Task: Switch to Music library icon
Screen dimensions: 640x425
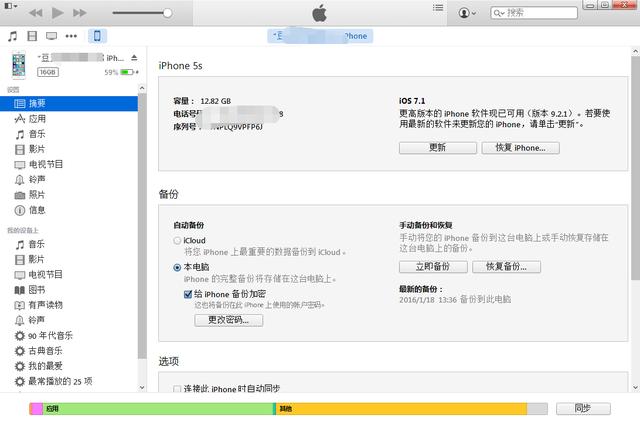Action: tap(13, 36)
